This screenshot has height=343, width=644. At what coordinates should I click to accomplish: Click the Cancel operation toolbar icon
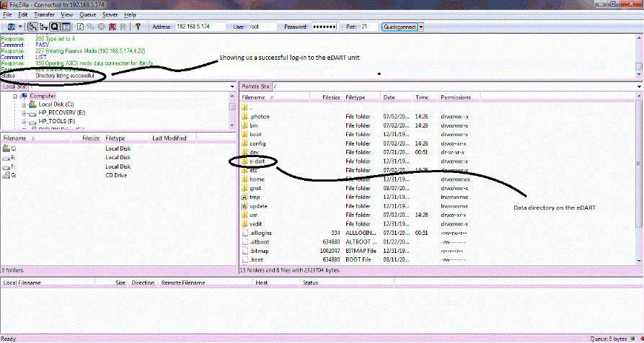(x=102, y=27)
